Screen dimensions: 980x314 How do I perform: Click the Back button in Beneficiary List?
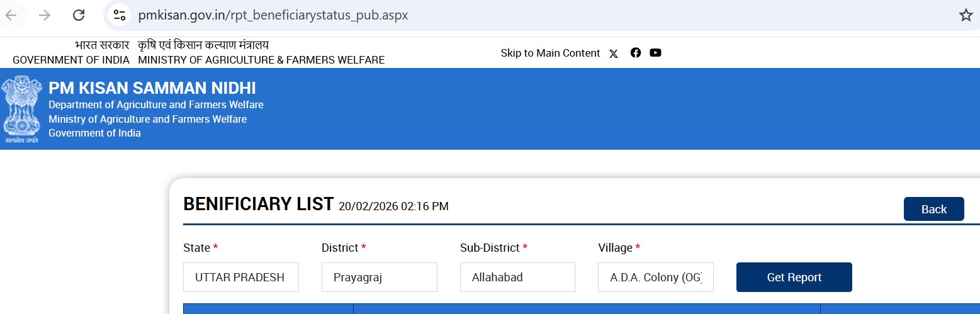(933, 210)
